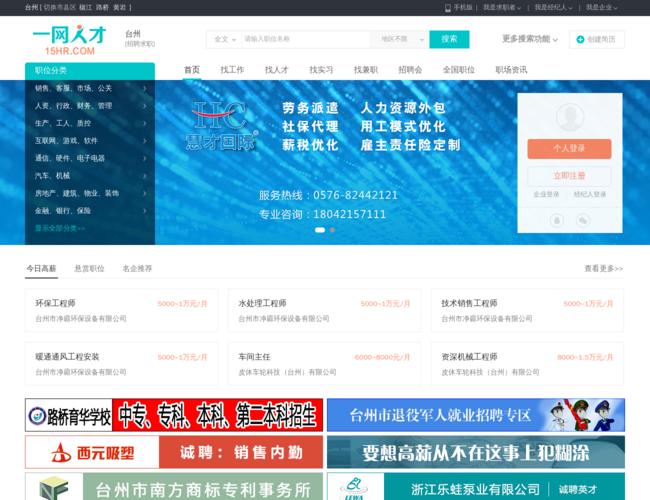650x500 pixels.
Task: Go to the 首页 nav tab
Action: [192, 70]
